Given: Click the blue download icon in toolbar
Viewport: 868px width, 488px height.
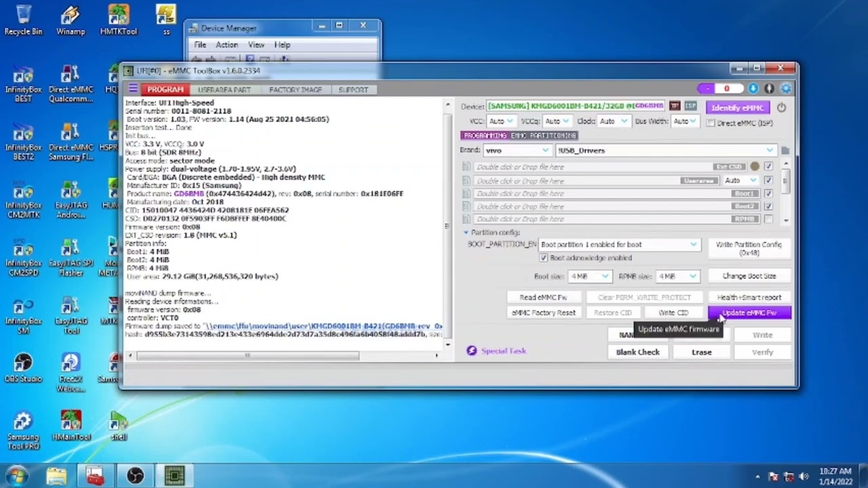Looking at the screenshot, I should (x=753, y=89).
